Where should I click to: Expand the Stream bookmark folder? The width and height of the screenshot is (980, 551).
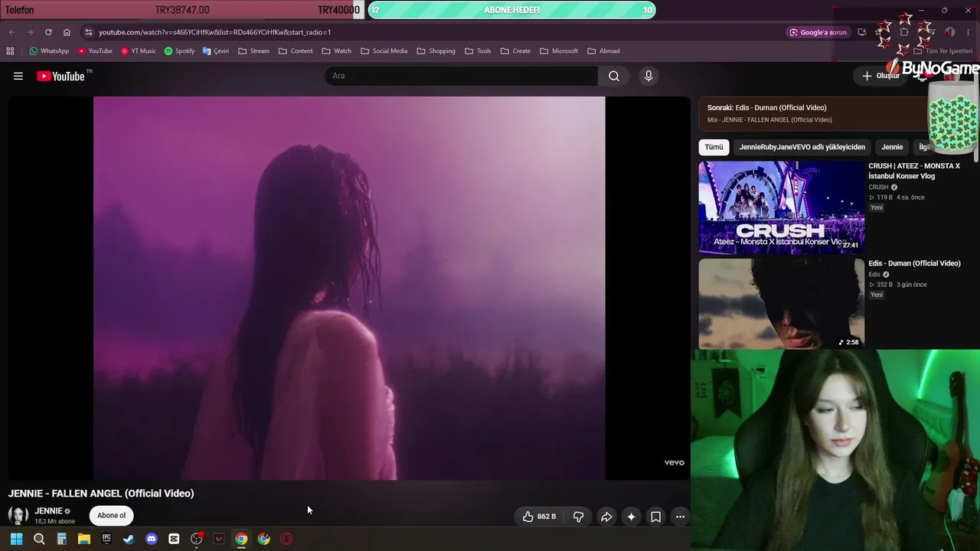point(254,51)
